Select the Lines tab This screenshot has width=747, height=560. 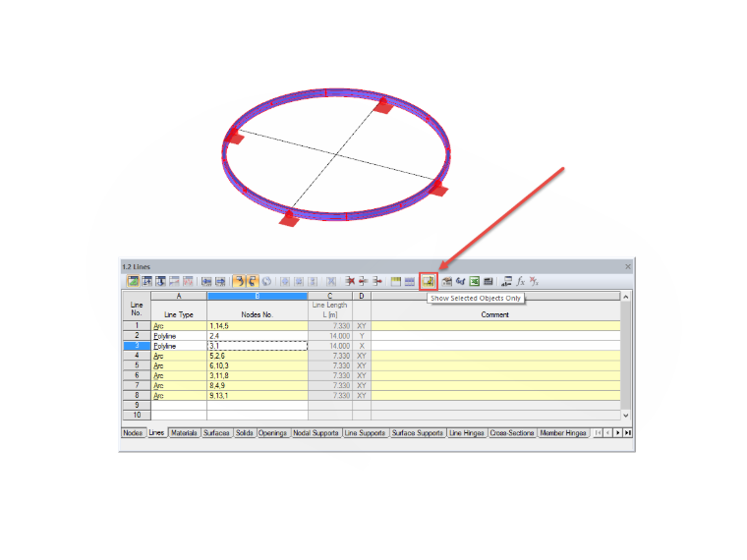click(x=156, y=432)
